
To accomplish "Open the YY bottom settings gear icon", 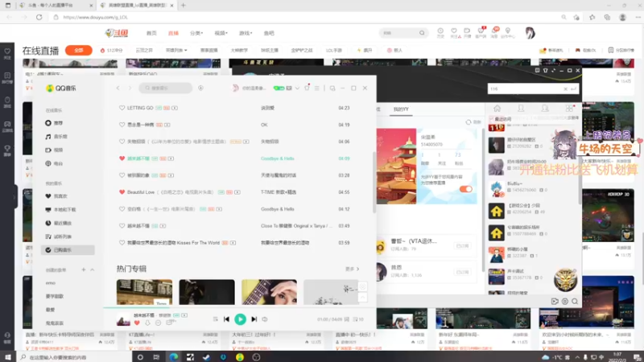I will 565,301.
